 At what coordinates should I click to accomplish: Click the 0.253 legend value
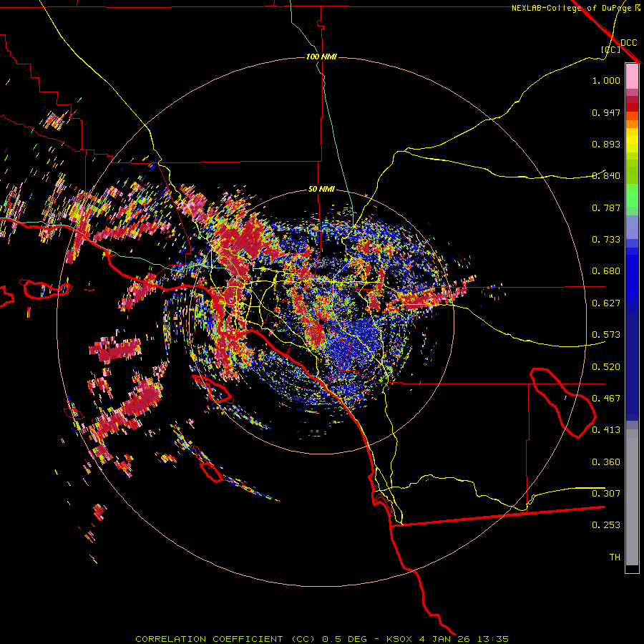606,525
